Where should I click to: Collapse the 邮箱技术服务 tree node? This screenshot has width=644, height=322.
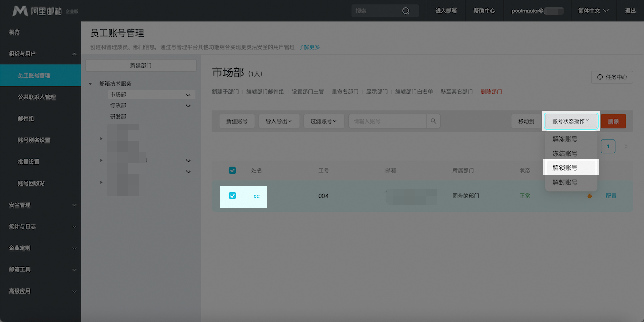pos(89,84)
